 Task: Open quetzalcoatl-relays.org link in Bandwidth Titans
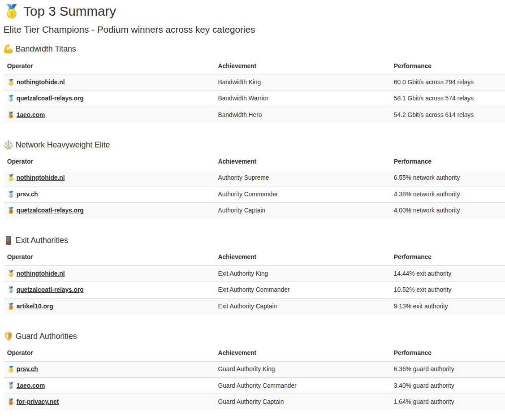coord(50,98)
